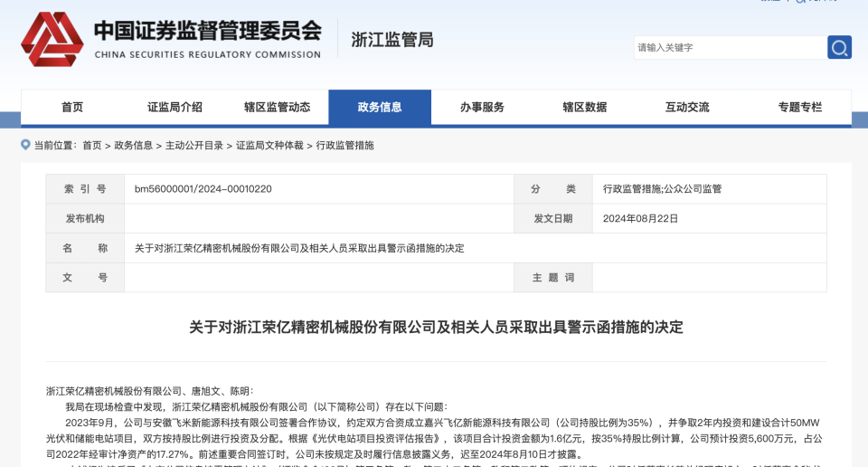
Task: Open the 证监局介绍 navigation tab
Action: point(175,107)
